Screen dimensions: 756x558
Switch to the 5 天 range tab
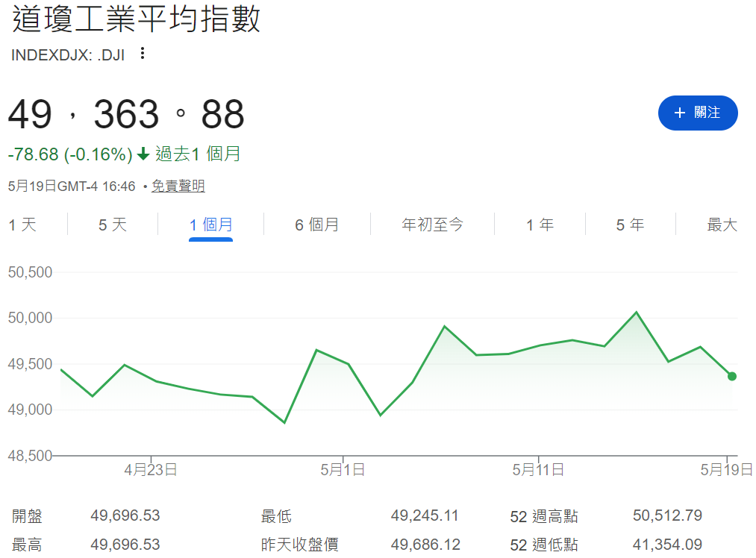pyautogui.click(x=113, y=225)
